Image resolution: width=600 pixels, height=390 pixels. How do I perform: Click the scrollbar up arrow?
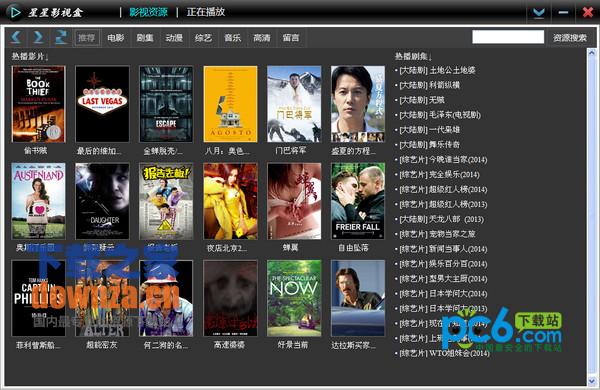click(592, 52)
